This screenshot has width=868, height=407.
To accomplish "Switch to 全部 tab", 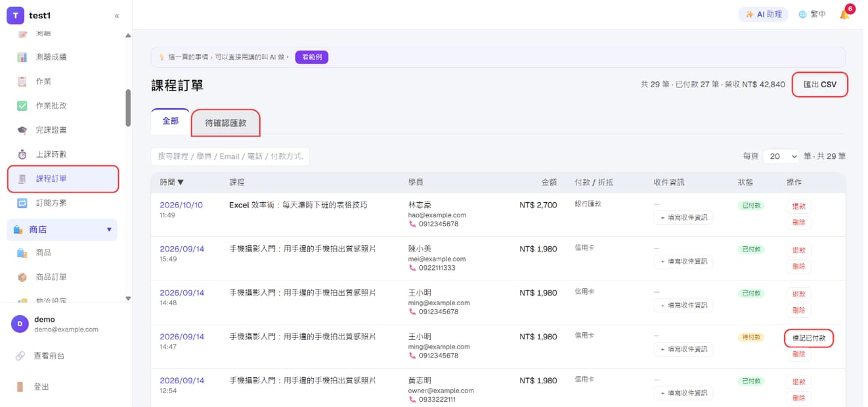I will [171, 121].
